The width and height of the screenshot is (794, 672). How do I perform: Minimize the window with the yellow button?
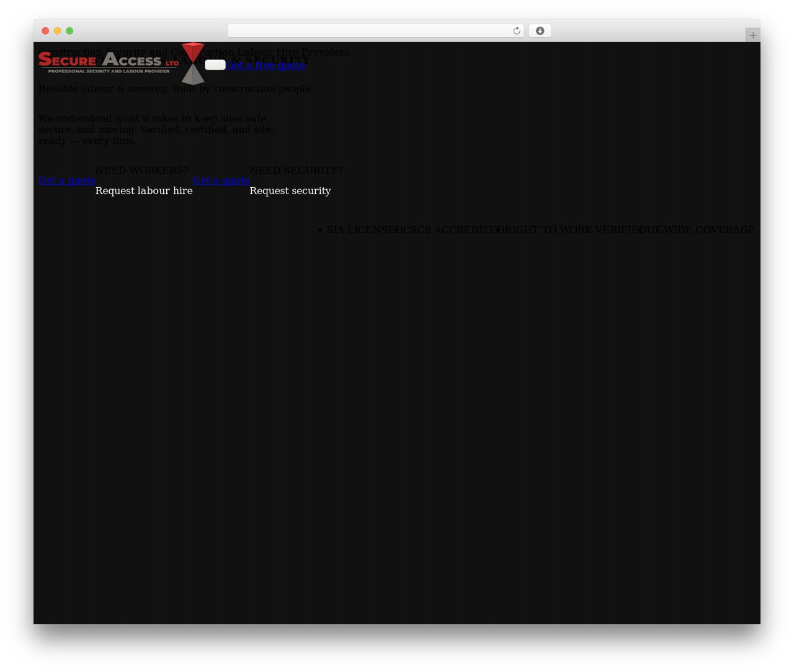click(x=58, y=31)
